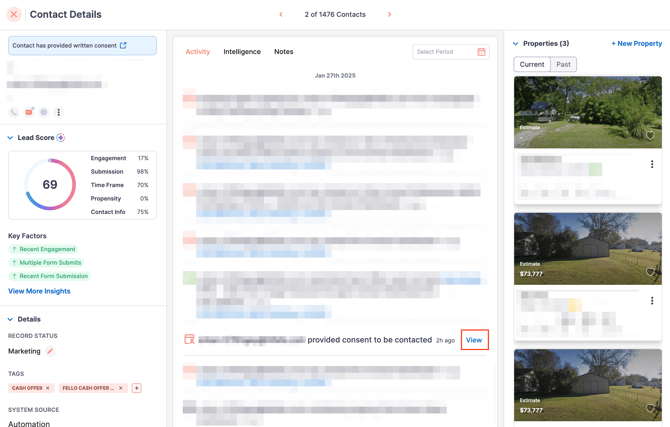Click Recent Form Submission key factor
Image resolution: width=670 pixels, height=427 pixels.
[50, 276]
